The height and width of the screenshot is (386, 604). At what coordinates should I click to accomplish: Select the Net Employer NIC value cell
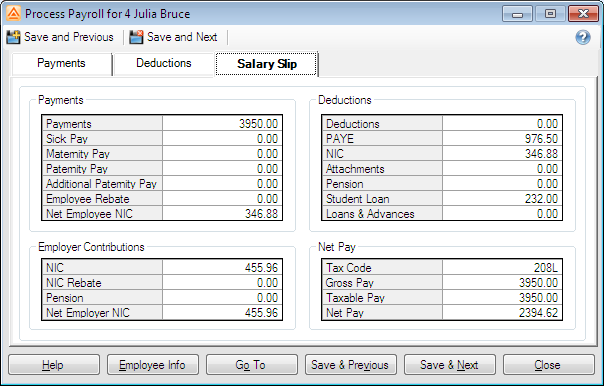pos(222,312)
